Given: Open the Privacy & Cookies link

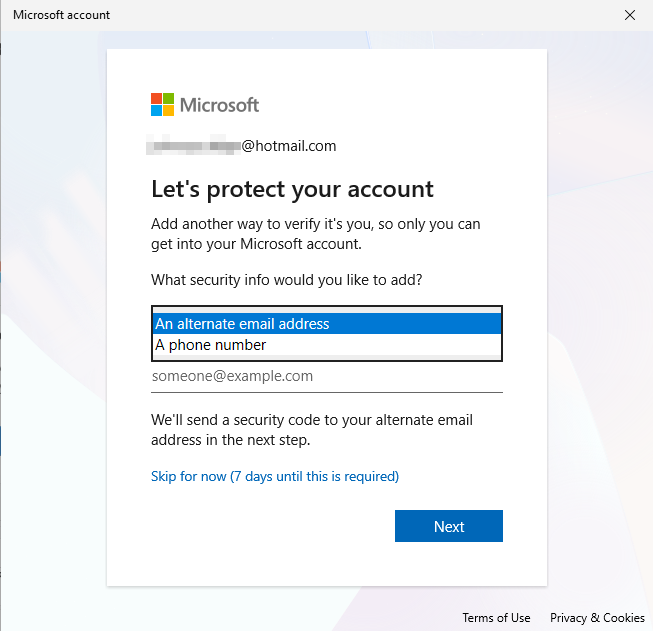Looking at the screenshot, I should coord(597,618).
